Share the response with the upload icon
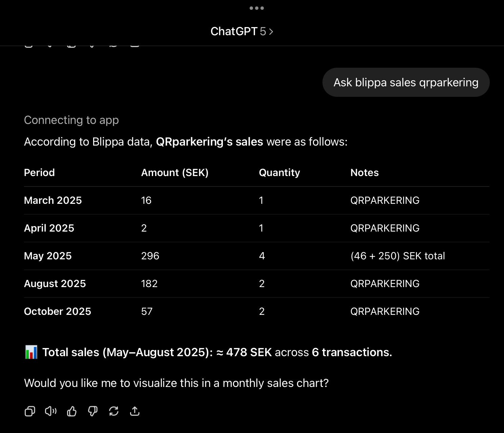Image resolution: width=504 pixels, height=433 pixels. tap(135, 411)
